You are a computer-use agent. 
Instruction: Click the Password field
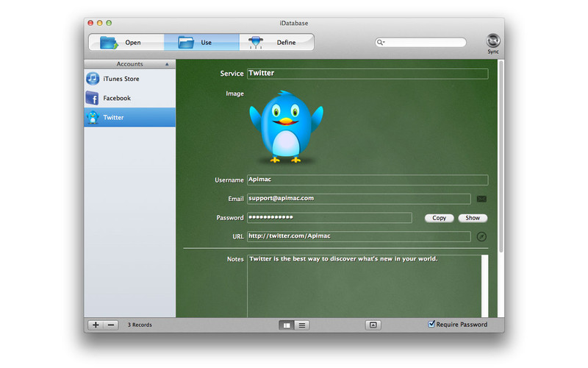point(329,218)
